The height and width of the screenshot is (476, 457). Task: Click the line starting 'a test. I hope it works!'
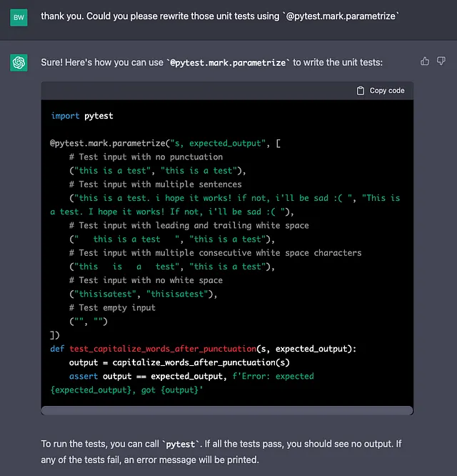(172, 212)
